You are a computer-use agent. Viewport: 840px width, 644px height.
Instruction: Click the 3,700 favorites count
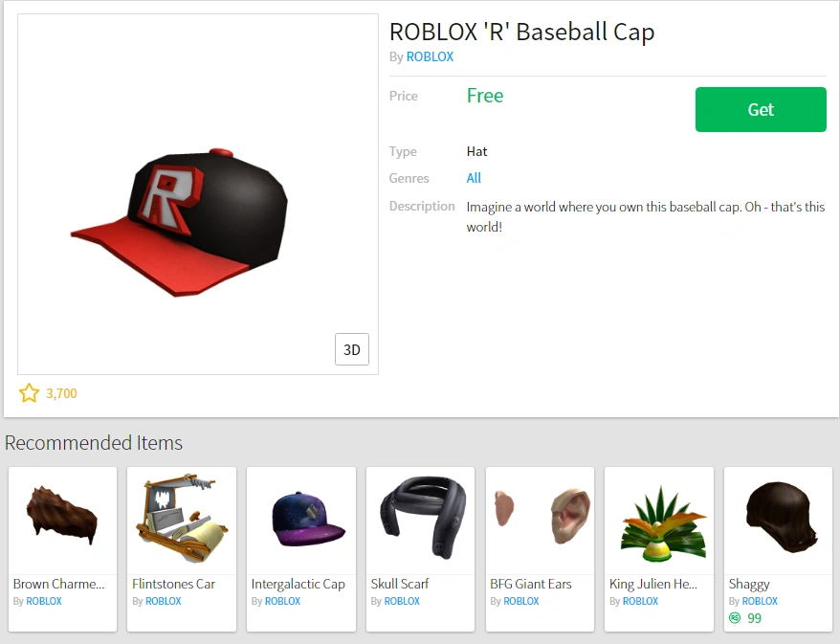tap(61, 394)
